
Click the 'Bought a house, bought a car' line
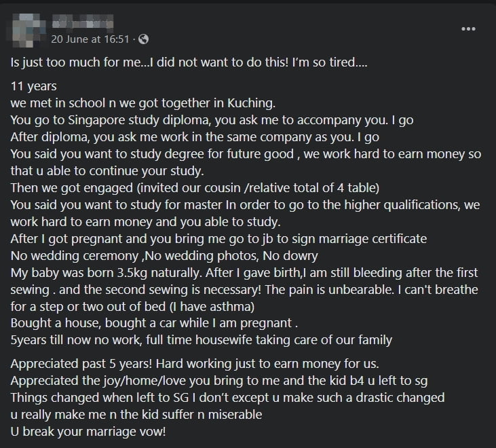(x=154, y=323)
